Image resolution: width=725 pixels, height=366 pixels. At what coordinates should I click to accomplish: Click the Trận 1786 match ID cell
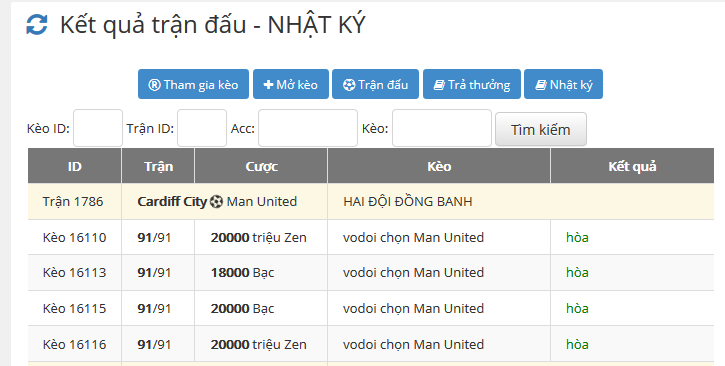[x=73, y=202]
